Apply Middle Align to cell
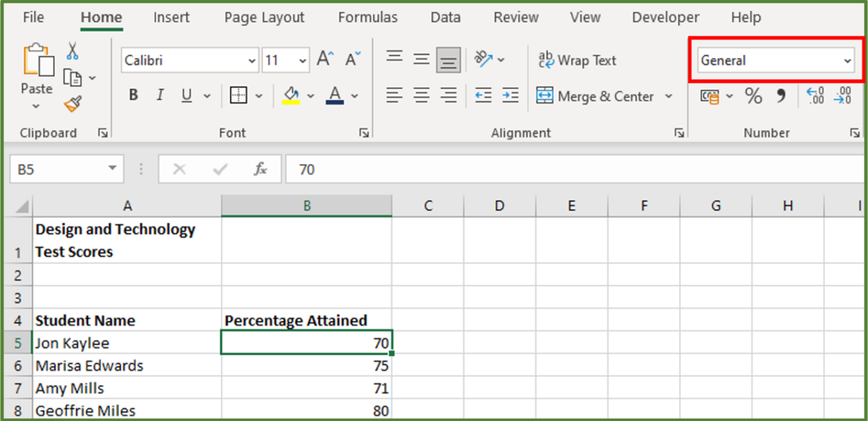 pyautogui.click(x=421, y=59)
